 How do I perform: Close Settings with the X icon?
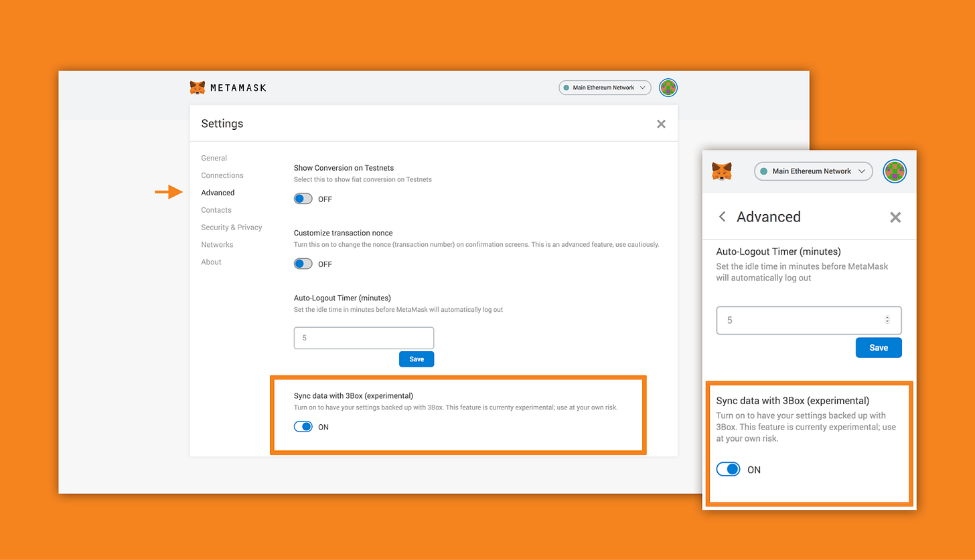(x=661, y=124)
